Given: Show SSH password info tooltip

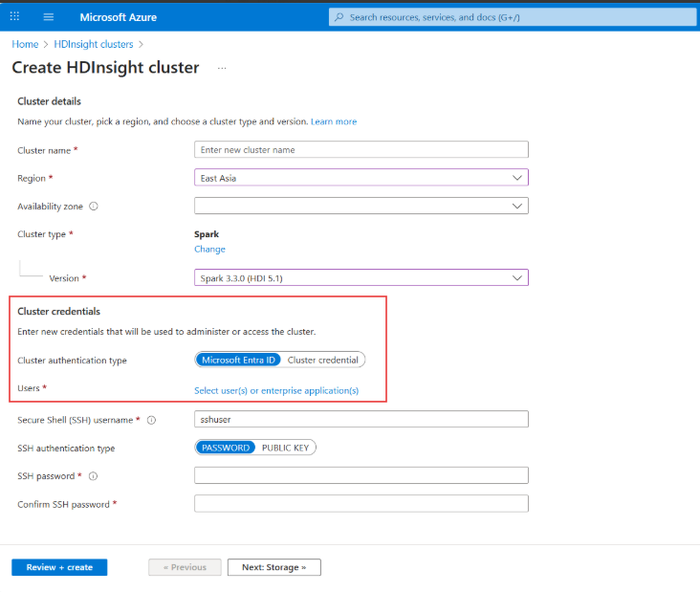Looking at the screenshot, I should [93, 476].
